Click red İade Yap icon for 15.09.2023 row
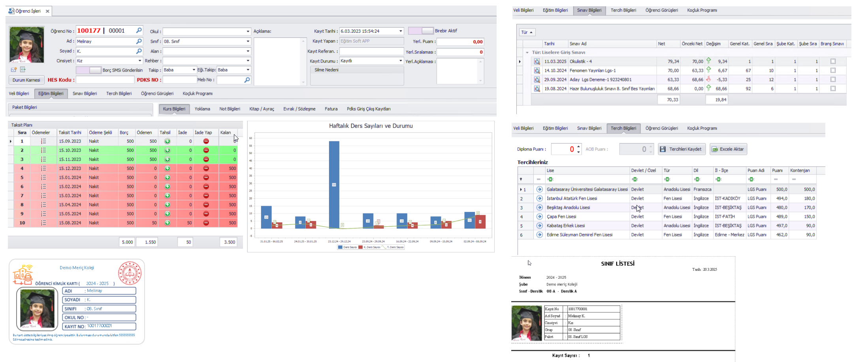Viewport: 868px width, 362px height. [206, 141]
